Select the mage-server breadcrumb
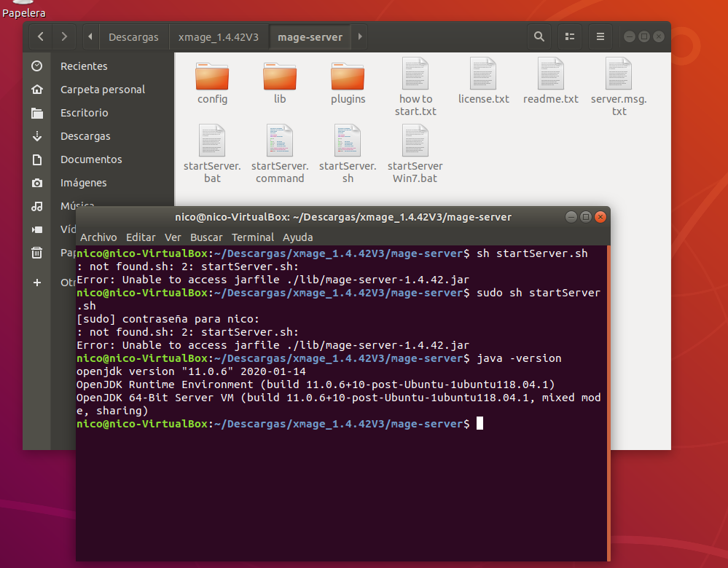 [310, 37]
